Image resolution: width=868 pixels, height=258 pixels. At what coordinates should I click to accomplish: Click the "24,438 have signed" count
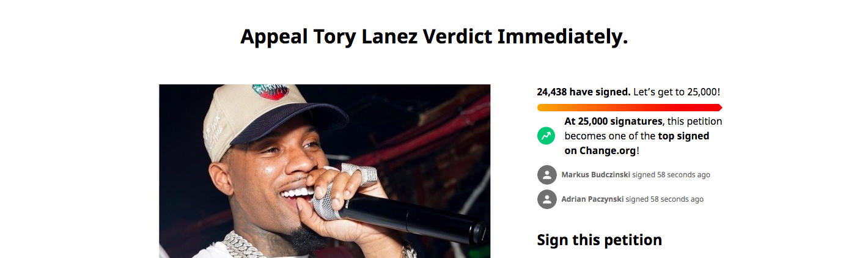pyautogui.click(x=583, y=92)
